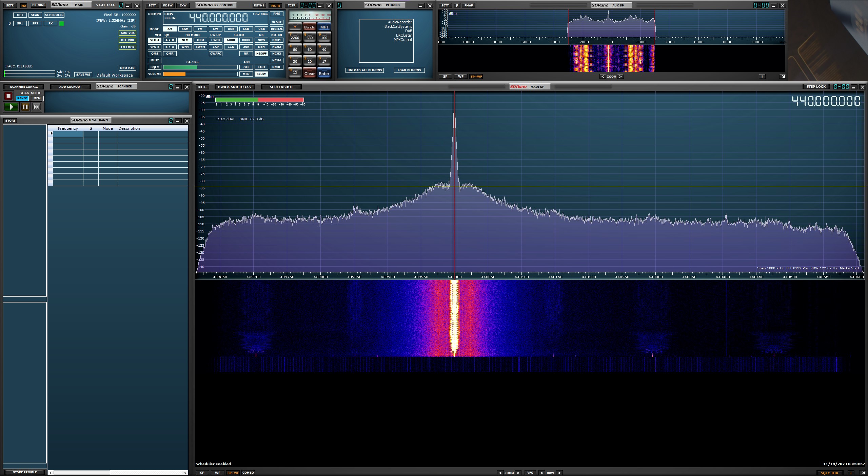Adjust the squelch level bar
This screenshot has height=476, width=868.
tap(200, 67)
